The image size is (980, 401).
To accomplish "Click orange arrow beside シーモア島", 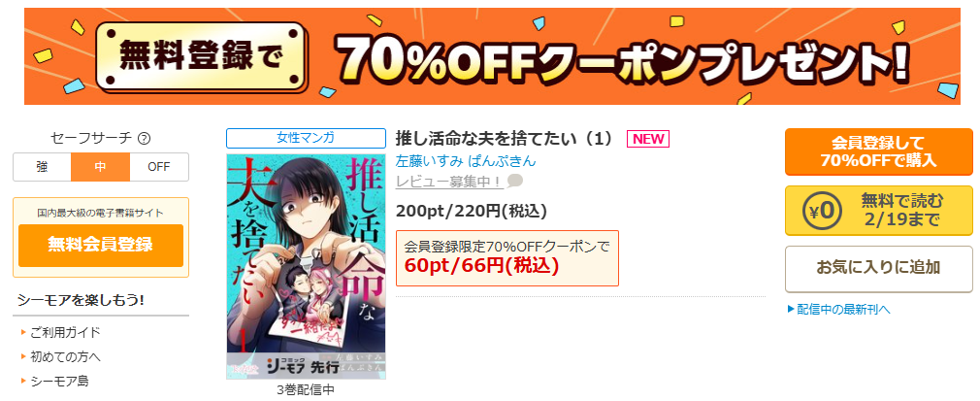I will pyautogui.click(x=23, y=381).
